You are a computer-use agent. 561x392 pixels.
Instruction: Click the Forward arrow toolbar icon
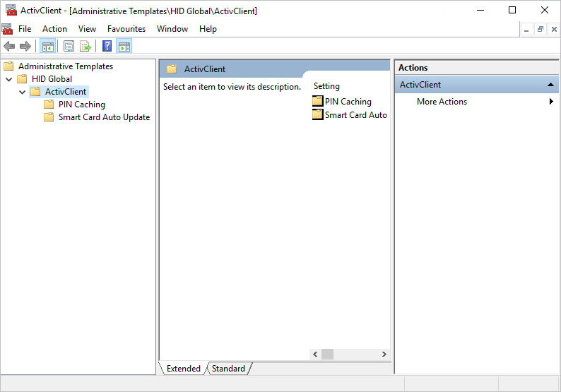25,47
